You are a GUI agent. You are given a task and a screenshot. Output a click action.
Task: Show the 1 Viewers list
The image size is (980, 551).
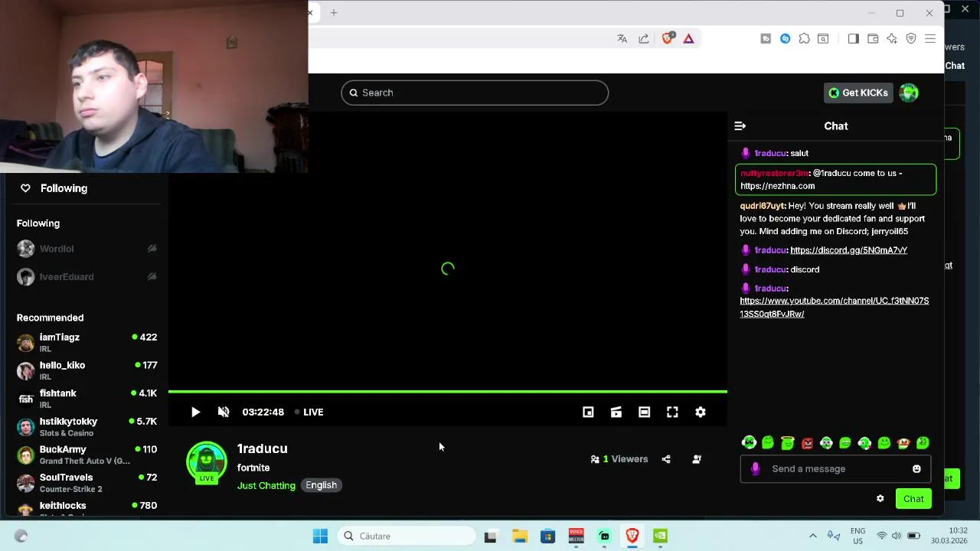619,459
